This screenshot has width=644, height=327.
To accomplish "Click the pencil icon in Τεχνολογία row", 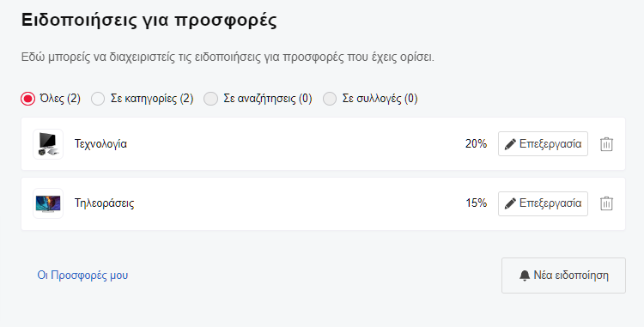I will [x=510, y=144].
